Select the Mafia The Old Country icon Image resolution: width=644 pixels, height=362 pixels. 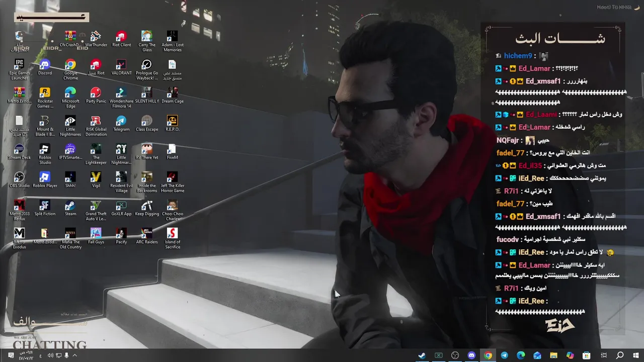[70, 238]
